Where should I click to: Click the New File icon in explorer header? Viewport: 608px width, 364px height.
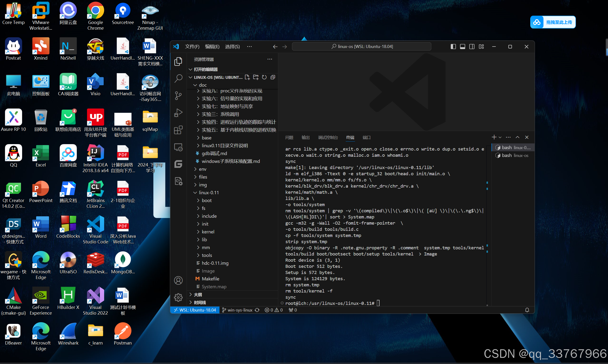click(247, 77)
